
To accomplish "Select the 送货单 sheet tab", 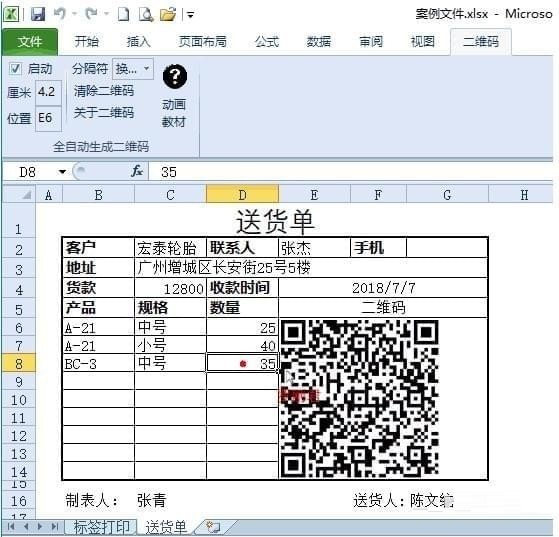I will [x=166, y=528].
